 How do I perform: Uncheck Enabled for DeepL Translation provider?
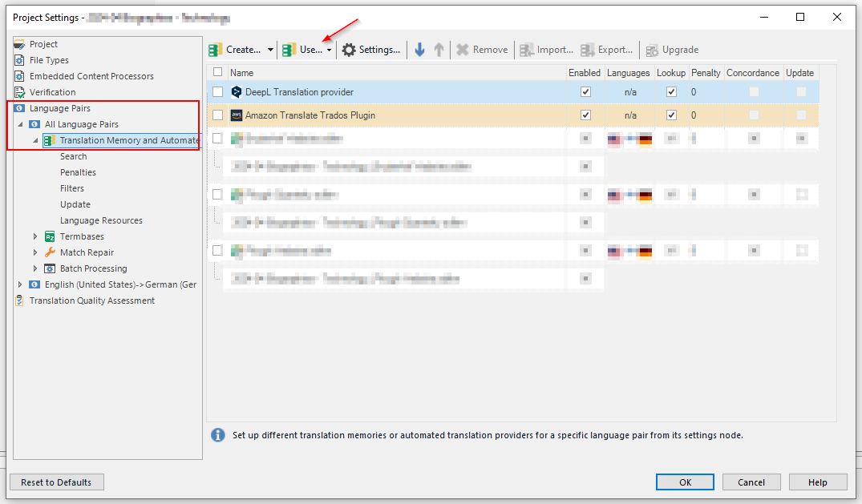(x=585, y=92)
